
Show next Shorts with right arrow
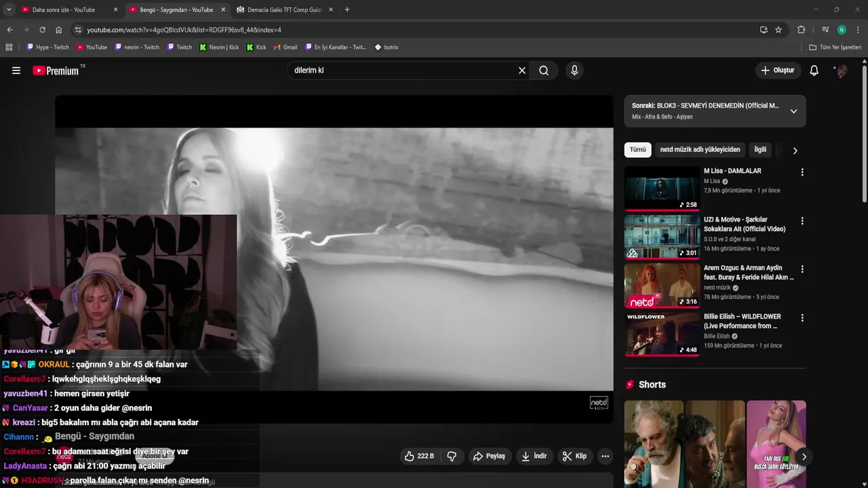click(804, 457)
